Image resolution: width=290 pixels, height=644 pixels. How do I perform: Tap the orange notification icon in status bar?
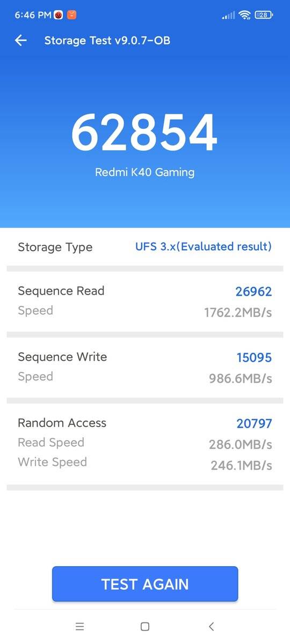pos(71,15)
